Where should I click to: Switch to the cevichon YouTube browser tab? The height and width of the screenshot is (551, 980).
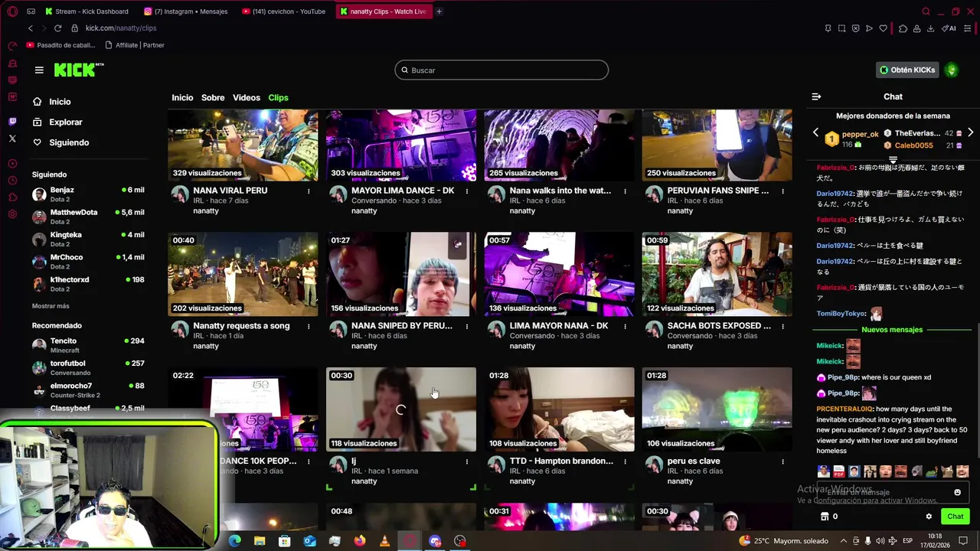[x=284, y=11]
